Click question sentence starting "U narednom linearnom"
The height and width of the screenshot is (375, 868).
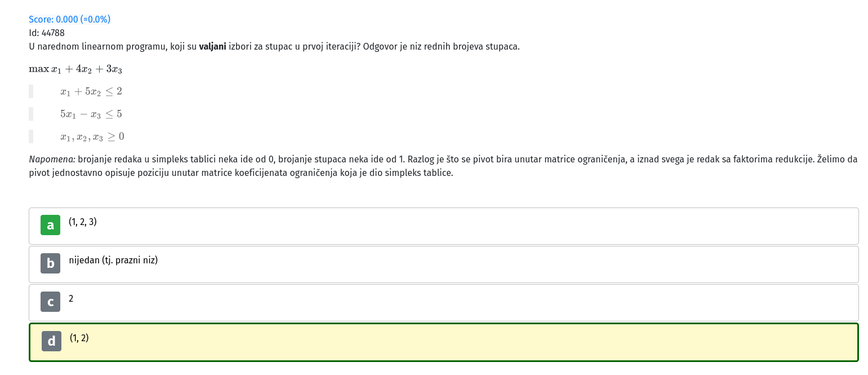[274, 46]
